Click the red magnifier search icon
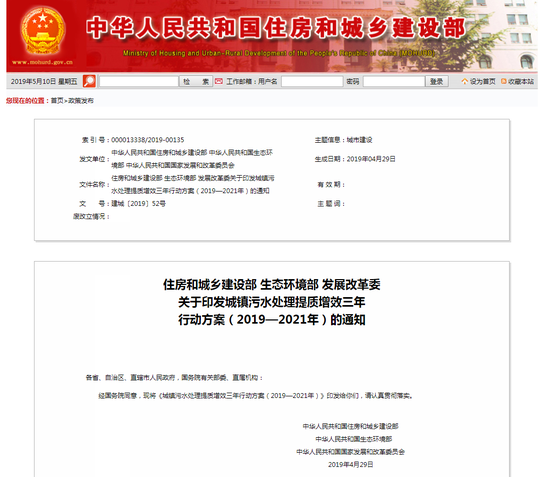Screen dimensions: 550x477 coord(89,81)
